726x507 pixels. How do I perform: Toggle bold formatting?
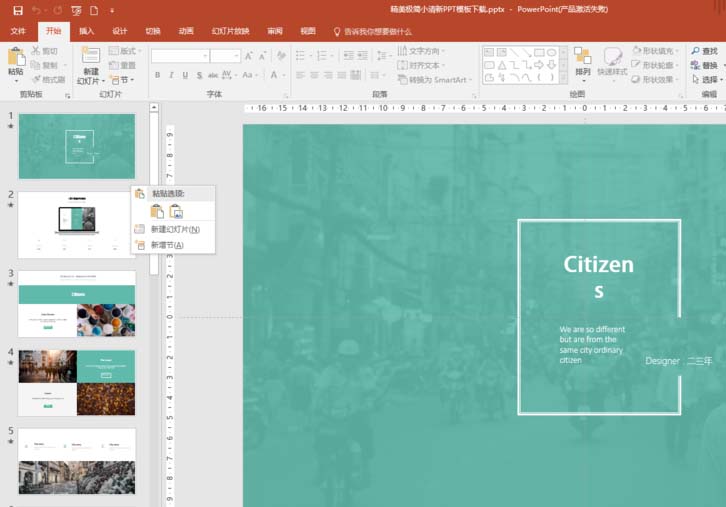coord(157,75)
